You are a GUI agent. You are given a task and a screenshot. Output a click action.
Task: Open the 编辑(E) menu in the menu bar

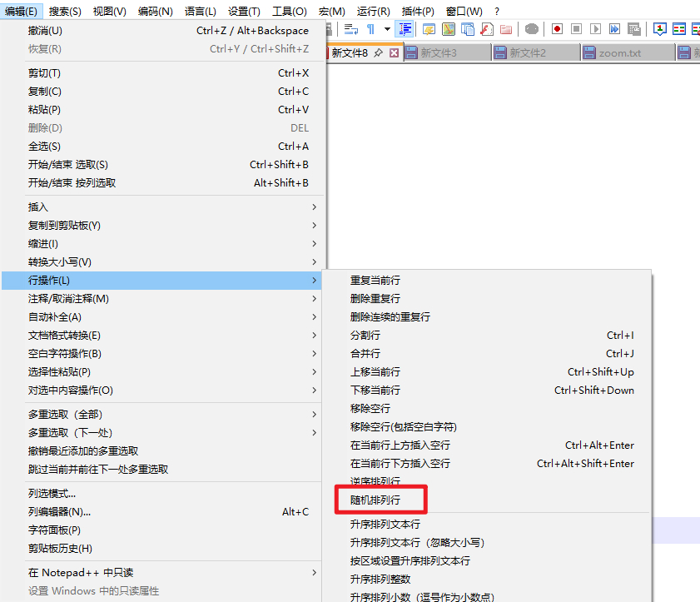tap(21, 12)
